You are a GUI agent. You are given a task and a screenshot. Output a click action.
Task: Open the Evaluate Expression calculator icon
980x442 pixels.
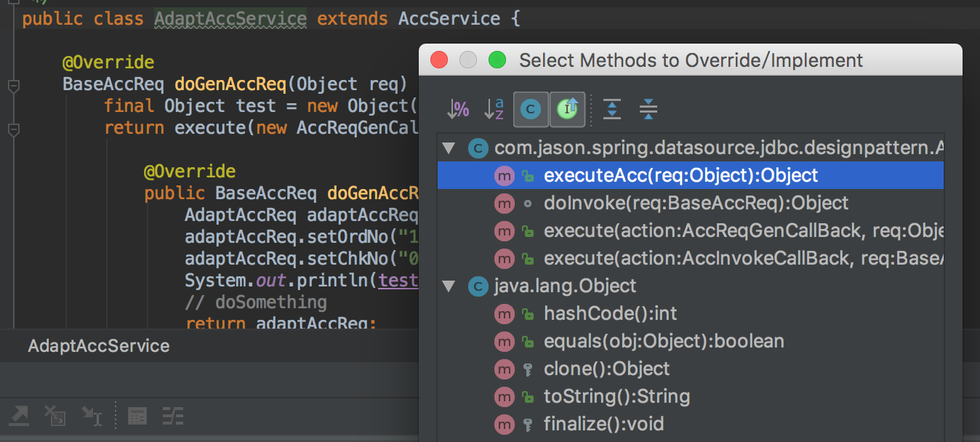(137, 415)
